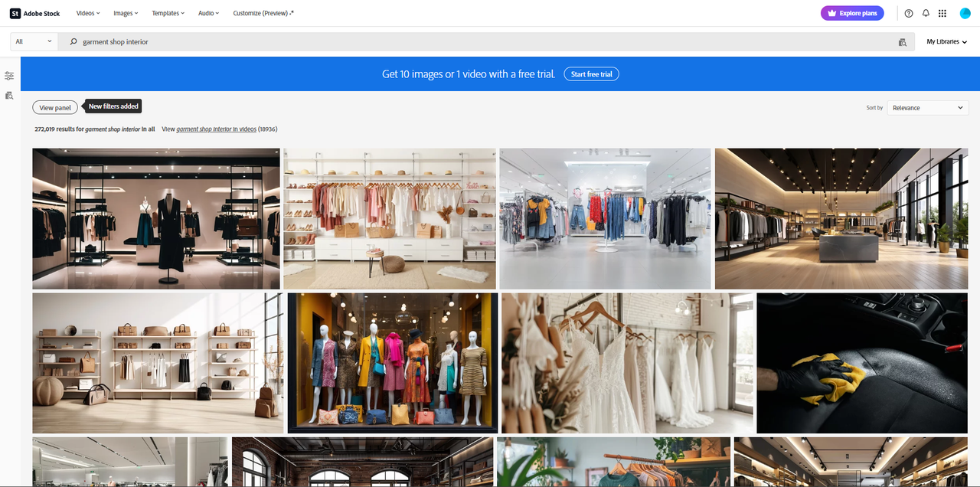Image resolution: width=980 pixels, height=487 pixels.
Task: Open the Sort by Relevance dropdown
Action: (x=927, y=107)
